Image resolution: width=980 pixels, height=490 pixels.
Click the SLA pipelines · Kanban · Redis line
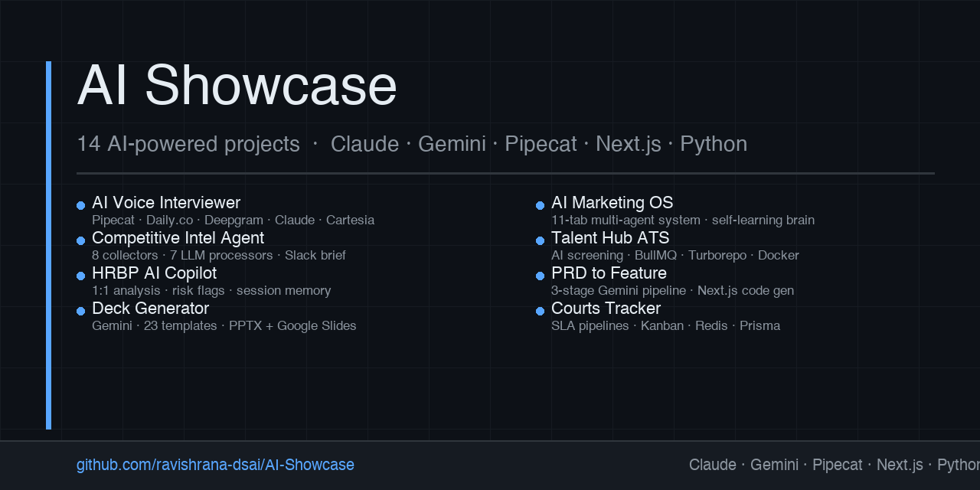click(x=665, y=326)
